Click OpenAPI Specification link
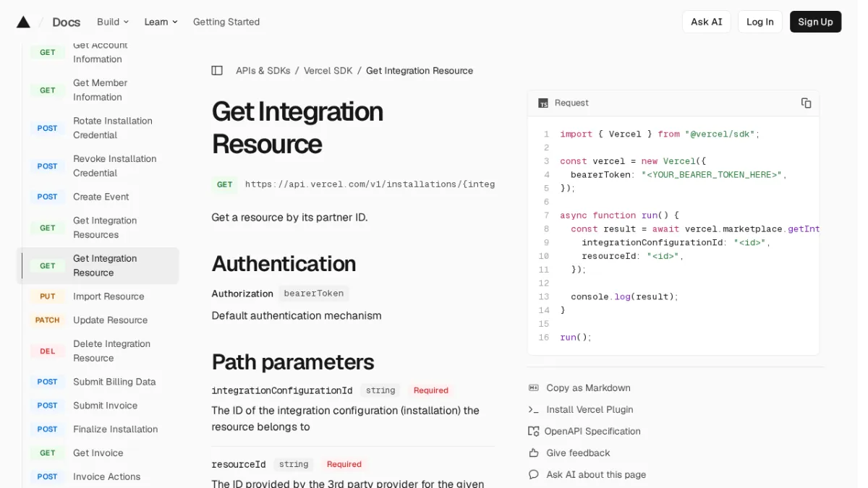Viewport: 868px width, 488px height. 592,432
